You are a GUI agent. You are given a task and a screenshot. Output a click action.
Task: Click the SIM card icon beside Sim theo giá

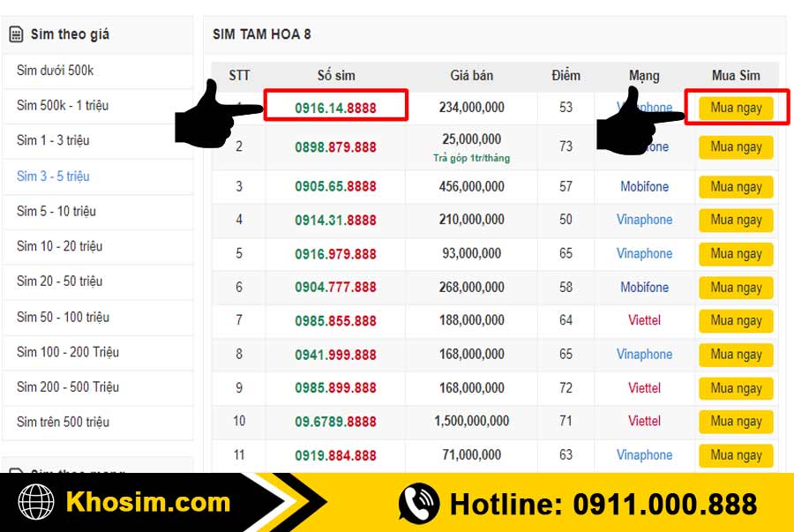coord(16,34)
